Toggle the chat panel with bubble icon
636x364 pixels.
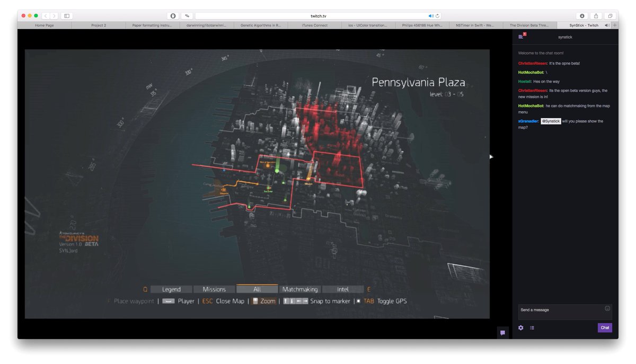(502, 333)
